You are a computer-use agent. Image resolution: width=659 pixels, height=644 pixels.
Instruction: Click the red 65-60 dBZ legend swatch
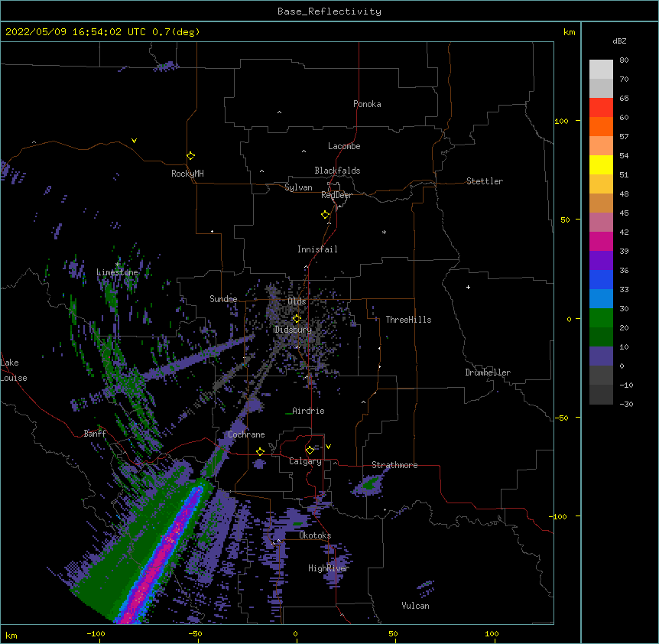(x=601, y=108)
